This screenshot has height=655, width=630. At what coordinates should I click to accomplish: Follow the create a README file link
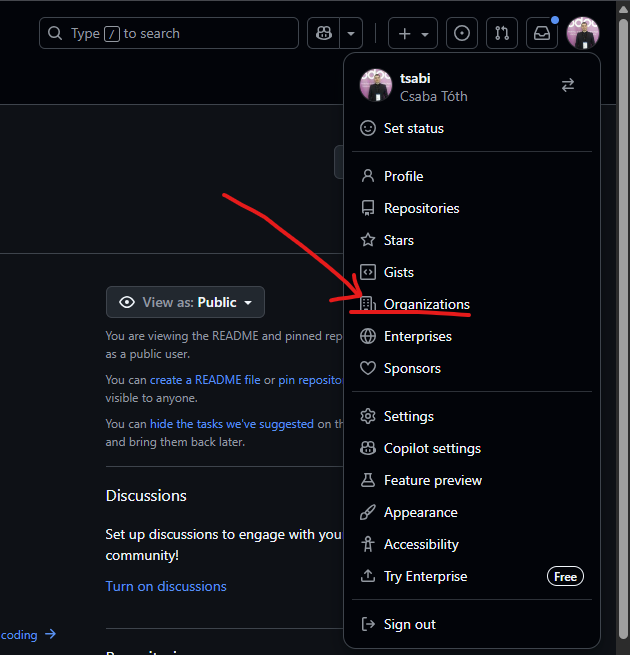(x=205, y=380)
